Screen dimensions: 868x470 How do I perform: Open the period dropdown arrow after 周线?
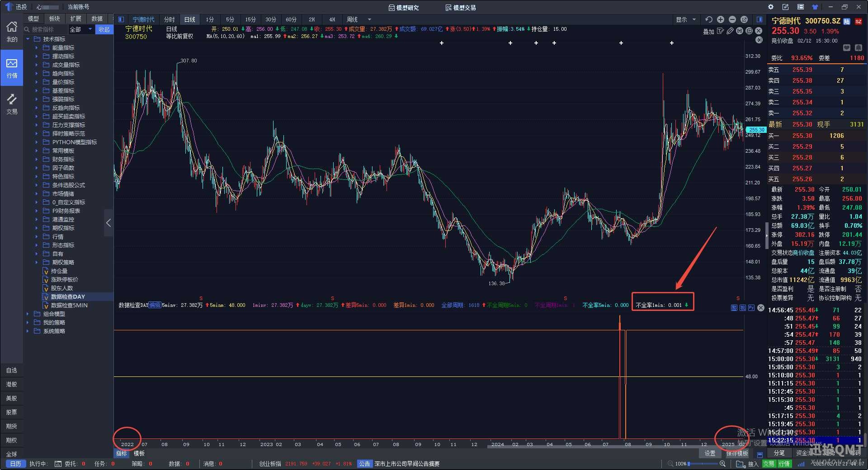369,19
